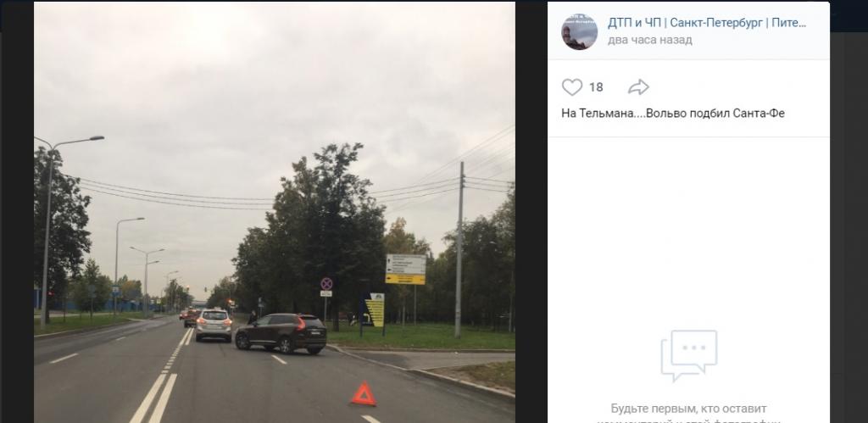Click the empty comments speech bubble icon
This screenshot has height=423, width=868.
tap(688, 355)
